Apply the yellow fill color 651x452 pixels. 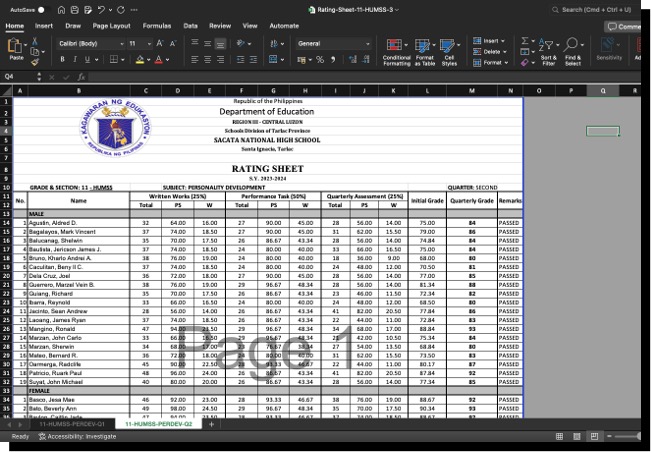click(x=140, y=59)
